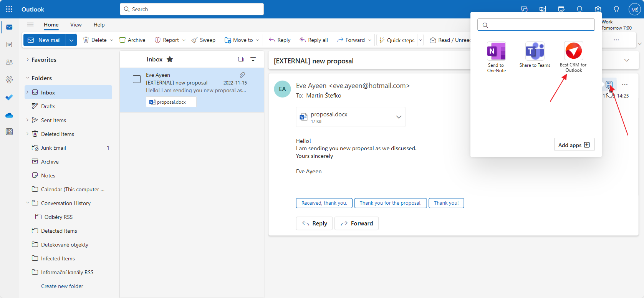Screen dimensions: 644x298
Task: Click Archive in the ribbon
Action: point(132,40)
